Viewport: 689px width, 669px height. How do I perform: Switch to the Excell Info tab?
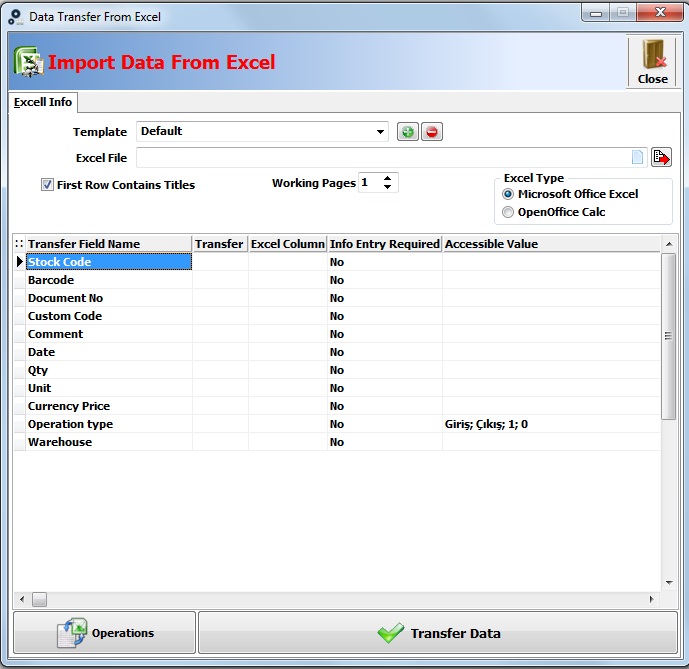coord(43,102)
